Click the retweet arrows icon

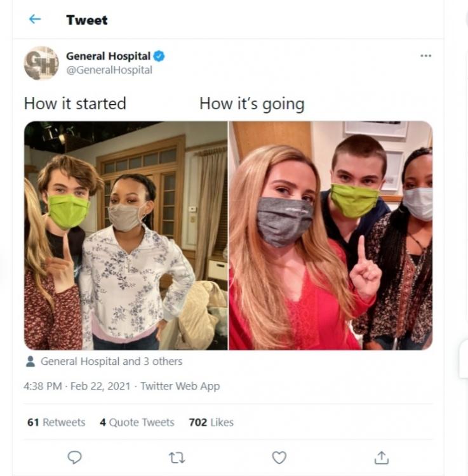pos(177,457)
